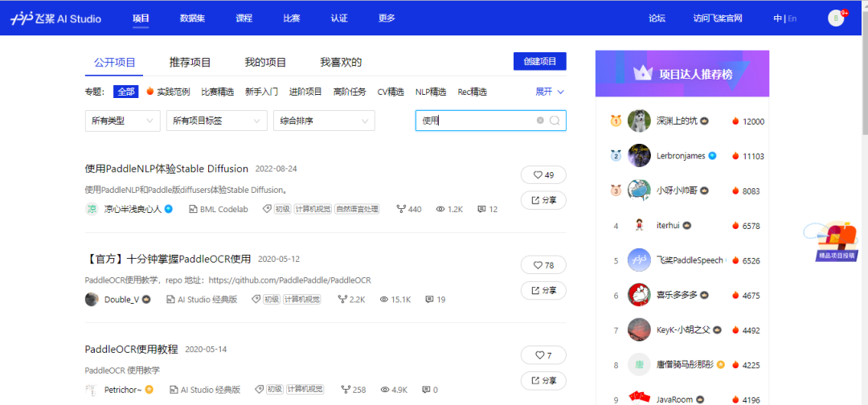Open 飞桨PaddleSpeech avatar in ranking
Viewport: 868px width, 405px height.
(640, 260)
